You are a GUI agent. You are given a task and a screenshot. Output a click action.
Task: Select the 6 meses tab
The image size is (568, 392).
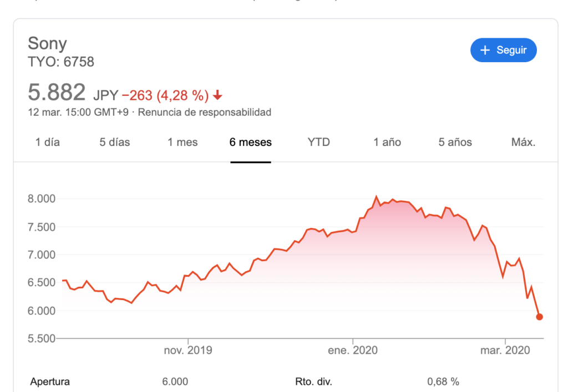tap(250, 142)
